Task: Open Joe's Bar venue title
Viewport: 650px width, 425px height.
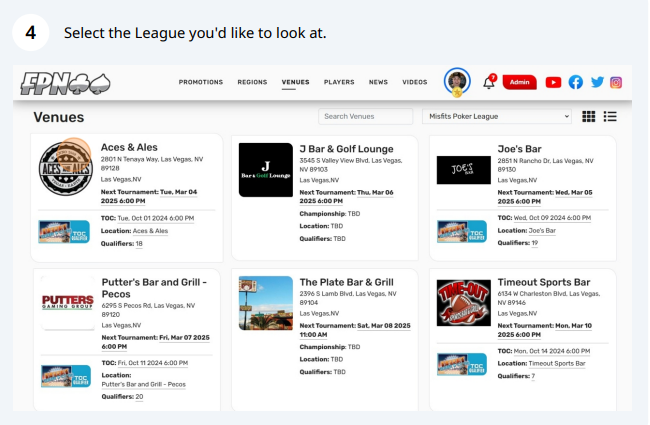Action: tap(519, 149)
